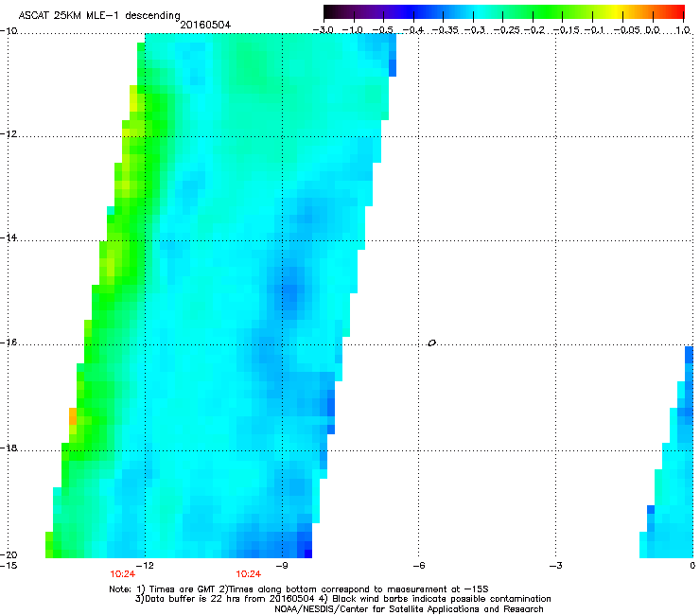Viewport: 700px width, 615px height.
Task: Click the latitude axis label "-14"
Action: [9, 237]
